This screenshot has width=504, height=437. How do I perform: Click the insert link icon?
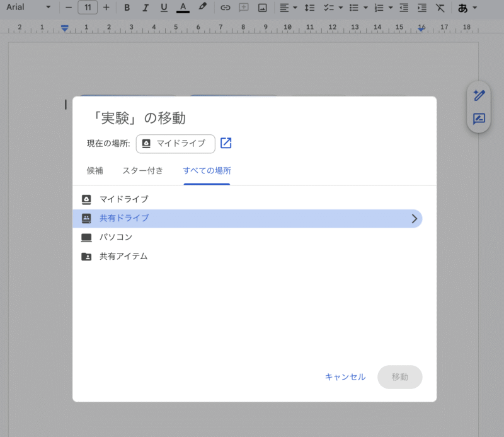[x=225, y=8]
